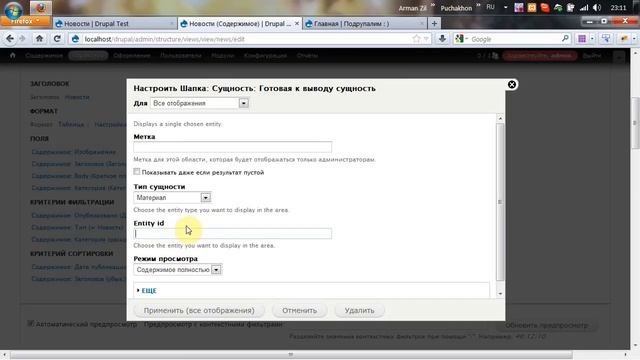Go to Firefox home page icon

[39, 39]
